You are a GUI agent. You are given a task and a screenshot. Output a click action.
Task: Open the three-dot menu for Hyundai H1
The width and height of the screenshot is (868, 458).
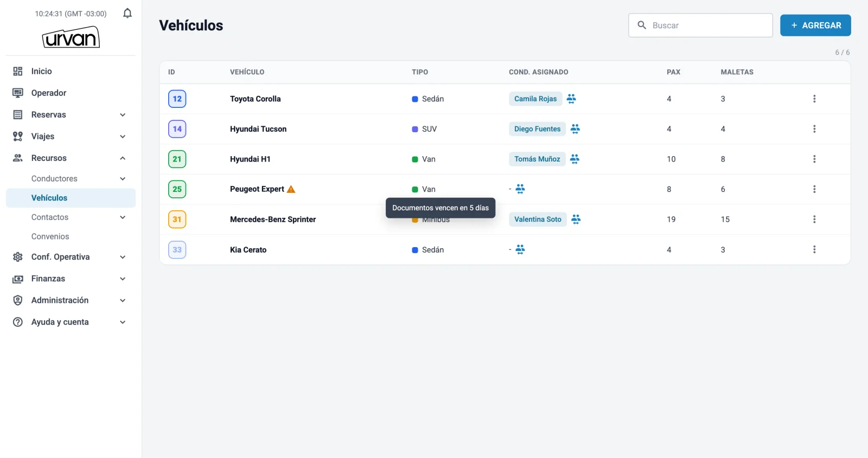click(x=814, y=159)
